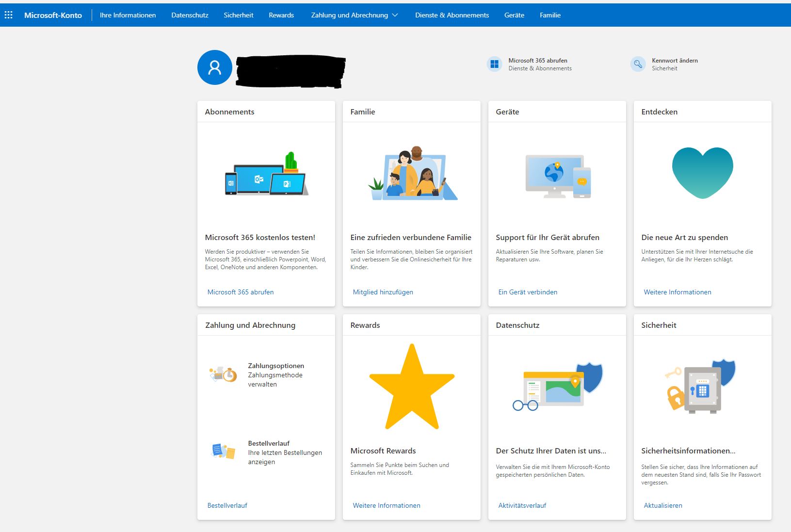
Task: Click the Microsoft Rewards heading
Action: click(383, 451)
